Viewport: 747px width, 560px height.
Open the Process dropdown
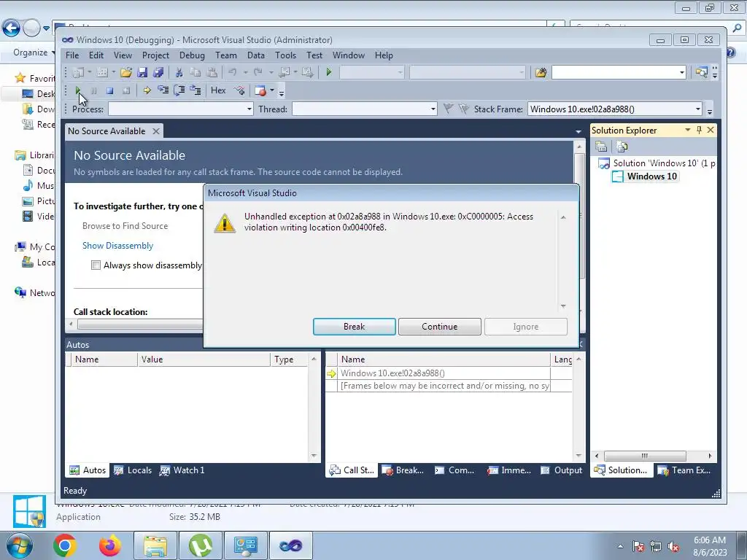click(x=249, y=109)
